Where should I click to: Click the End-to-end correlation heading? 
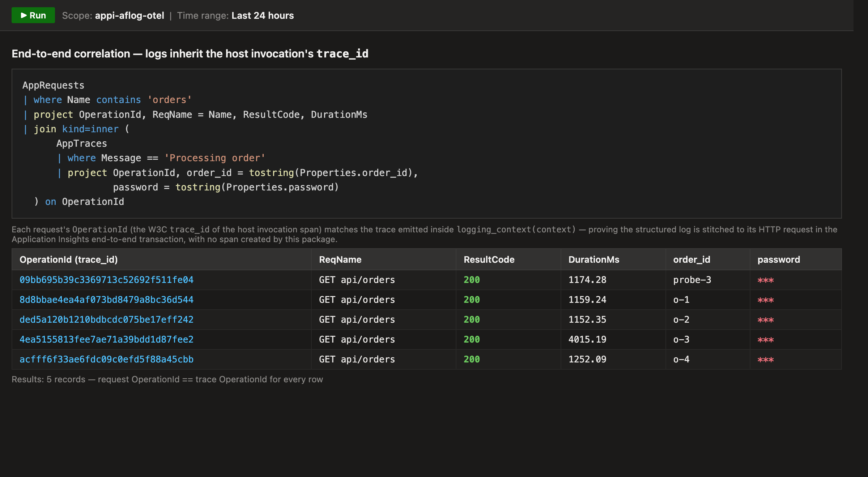tap(190, 53)
